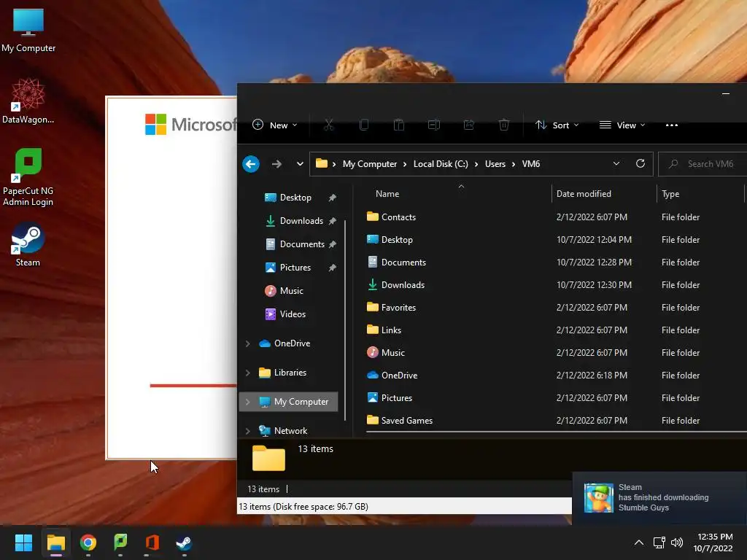The image size is (747, 560).
Task: Show hidden system tray icons
Action: (639, 542)
